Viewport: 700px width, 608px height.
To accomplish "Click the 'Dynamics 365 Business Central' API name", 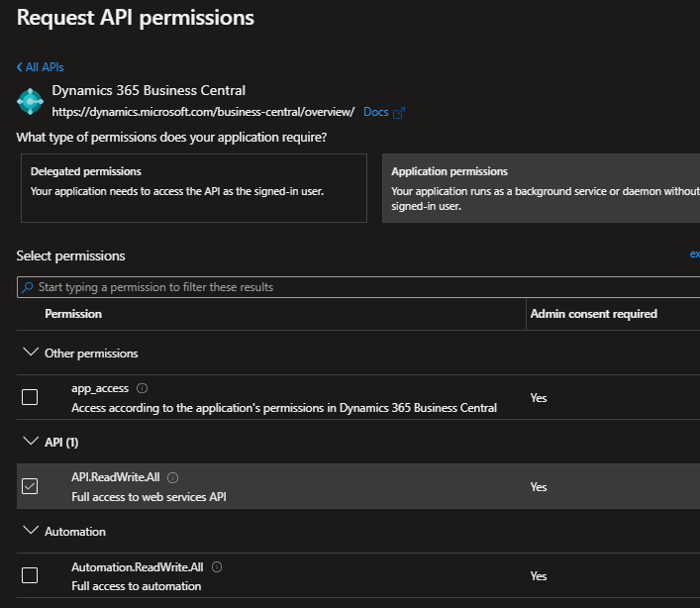I will [x=149, y=91].
